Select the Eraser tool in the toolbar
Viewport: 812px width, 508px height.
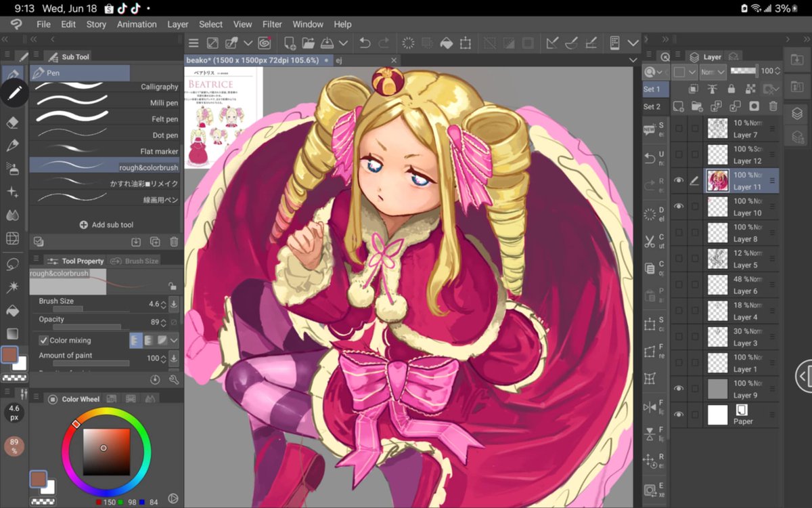[x=12, y=122]
